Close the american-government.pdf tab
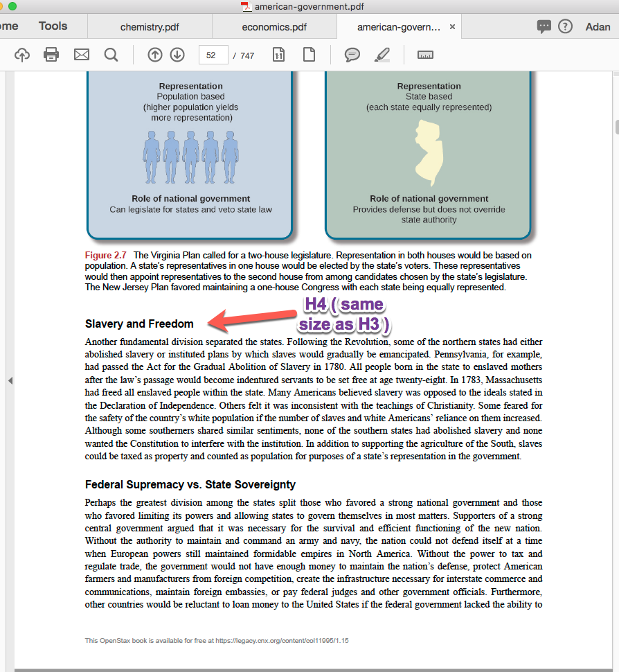 [452, 26]
